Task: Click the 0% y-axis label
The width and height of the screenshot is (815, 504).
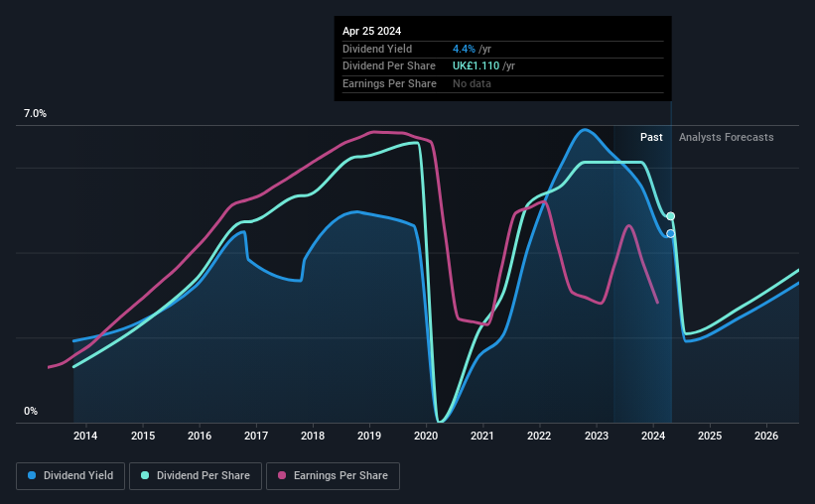Action: [x=31, y=411]
